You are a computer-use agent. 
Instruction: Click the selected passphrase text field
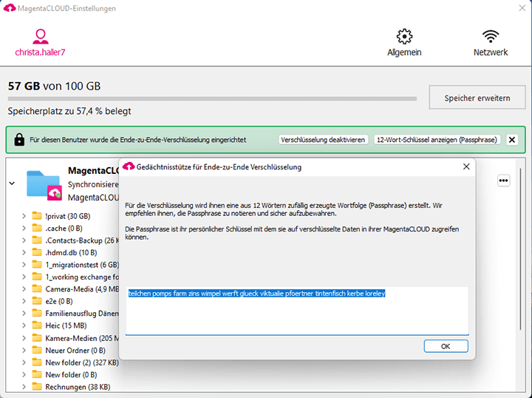pyautogui.click(x=297, y=311)
